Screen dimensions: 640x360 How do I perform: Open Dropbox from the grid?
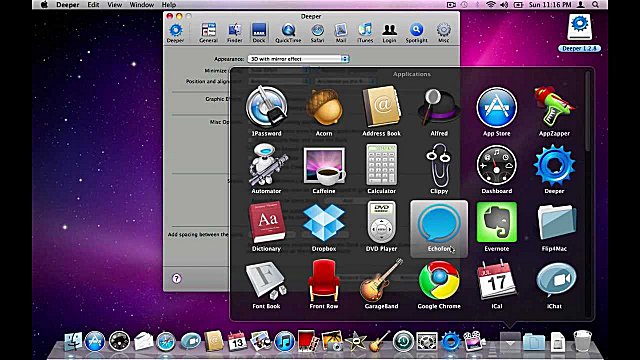point(324,227)
